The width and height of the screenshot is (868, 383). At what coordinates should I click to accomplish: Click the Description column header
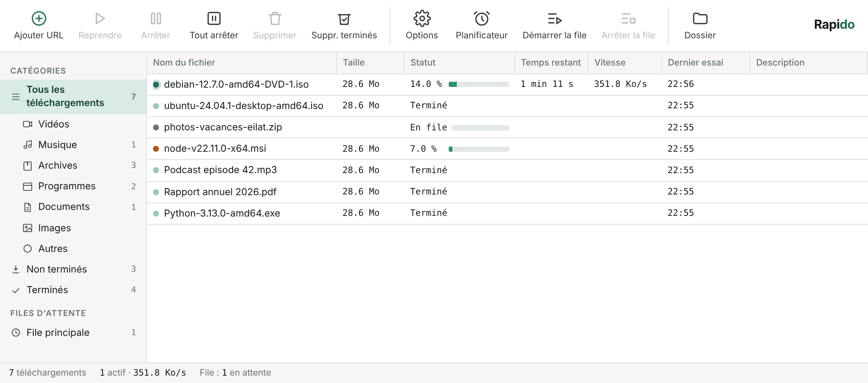[x=809, y=63]
